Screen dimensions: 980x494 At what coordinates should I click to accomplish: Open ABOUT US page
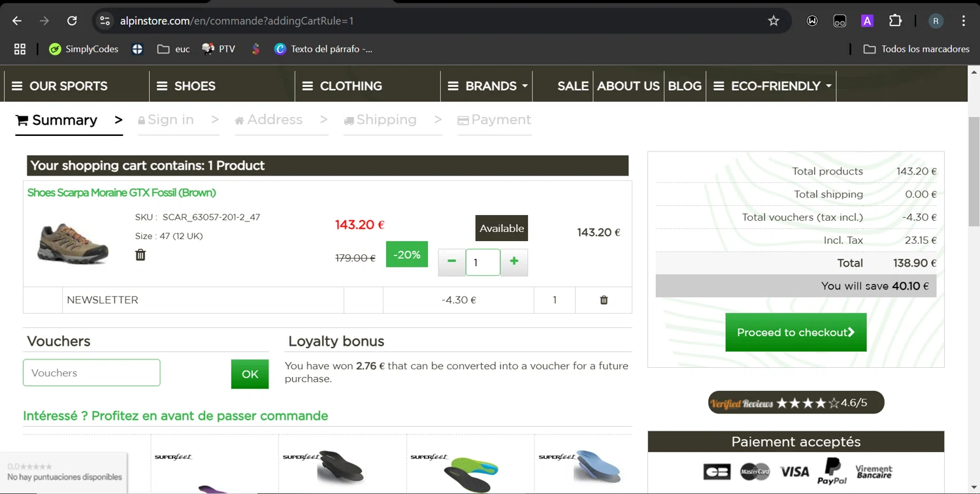pos(628,86)
